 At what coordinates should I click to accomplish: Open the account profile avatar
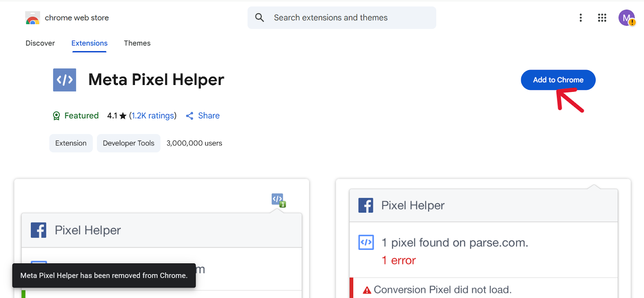point(626,18)
